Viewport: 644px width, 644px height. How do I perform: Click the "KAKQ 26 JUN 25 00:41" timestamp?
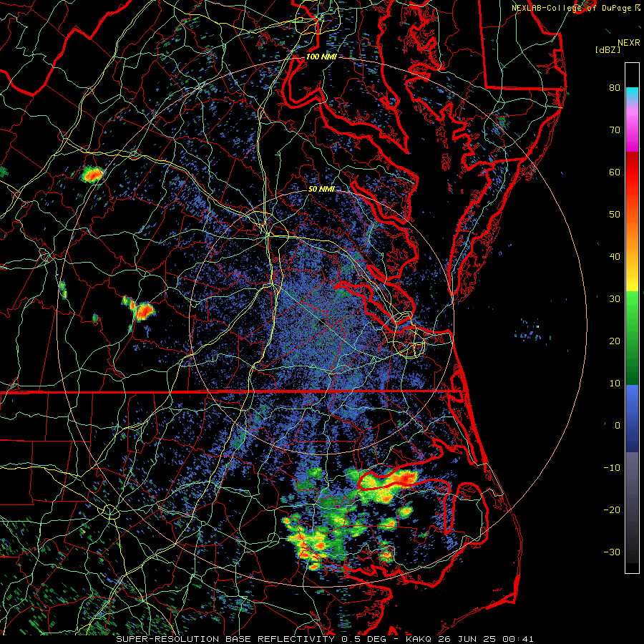pos(470,639)
